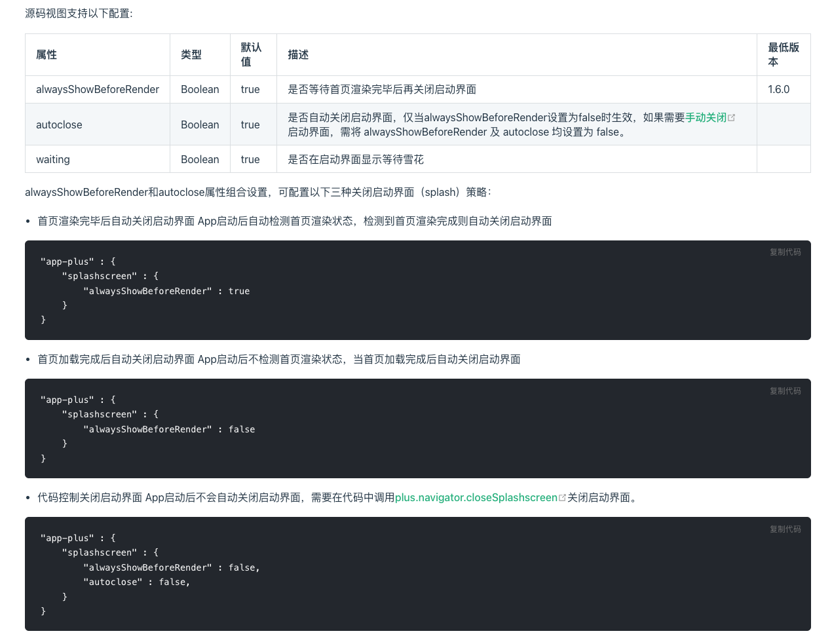Click the 最低版本 column header
Viewport: 832px width, 644px height.
click(x=784, y=55)
